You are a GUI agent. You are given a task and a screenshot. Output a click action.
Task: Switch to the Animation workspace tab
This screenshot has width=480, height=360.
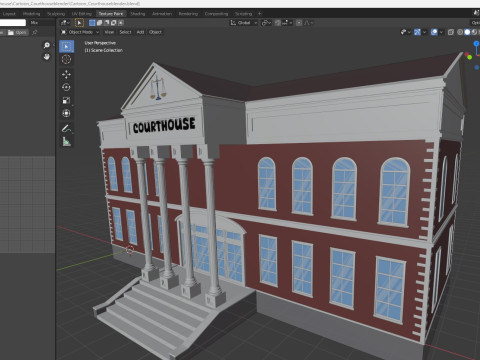(x=162, y=14)
